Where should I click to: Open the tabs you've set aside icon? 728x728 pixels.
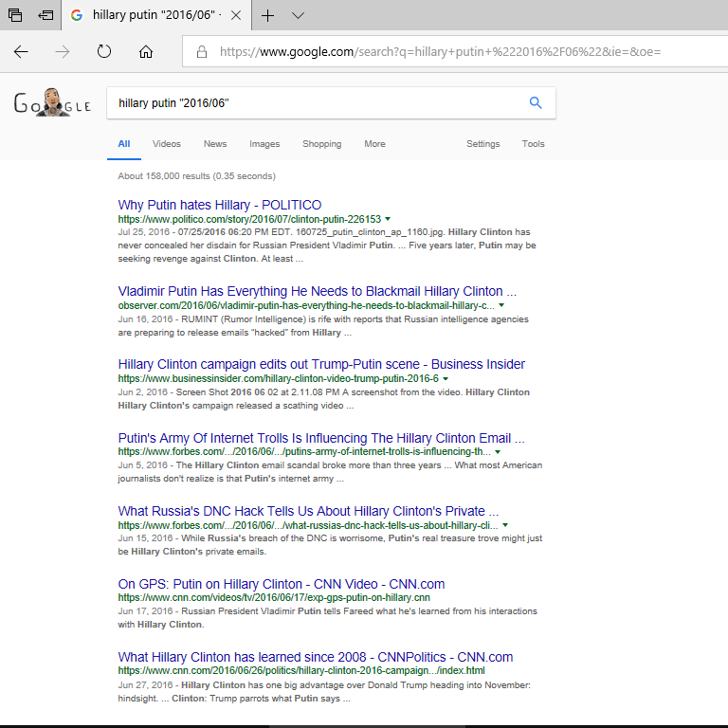coord(15,15)
